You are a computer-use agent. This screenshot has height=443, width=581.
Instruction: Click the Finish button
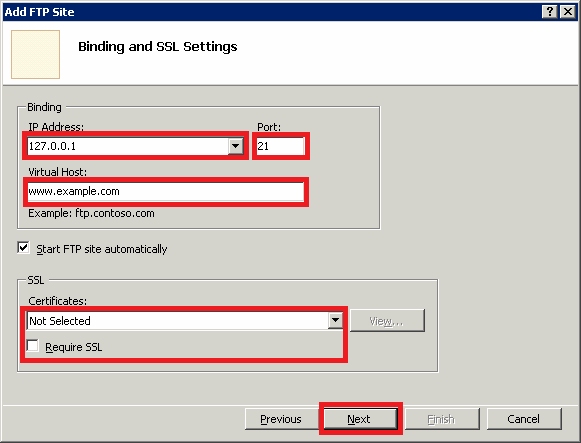point(442,419)
